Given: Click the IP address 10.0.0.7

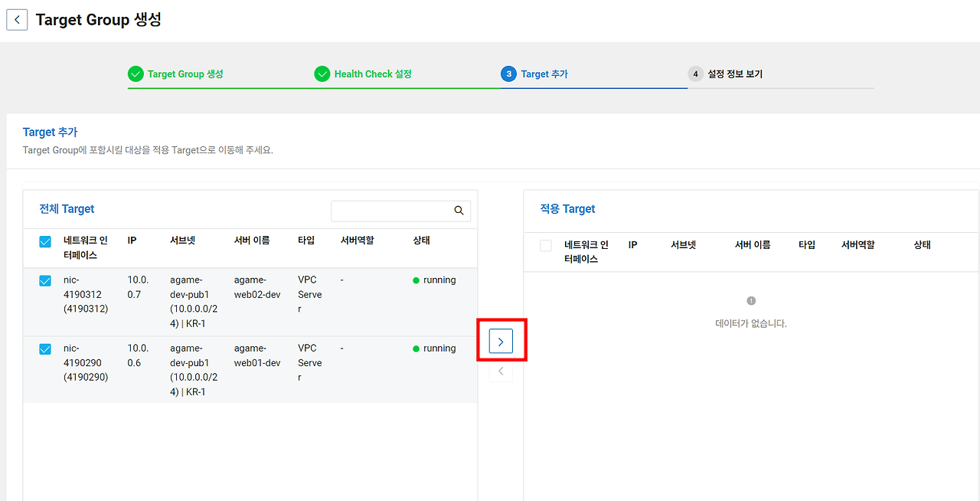Looking at the screenshot, I should 138,287.
